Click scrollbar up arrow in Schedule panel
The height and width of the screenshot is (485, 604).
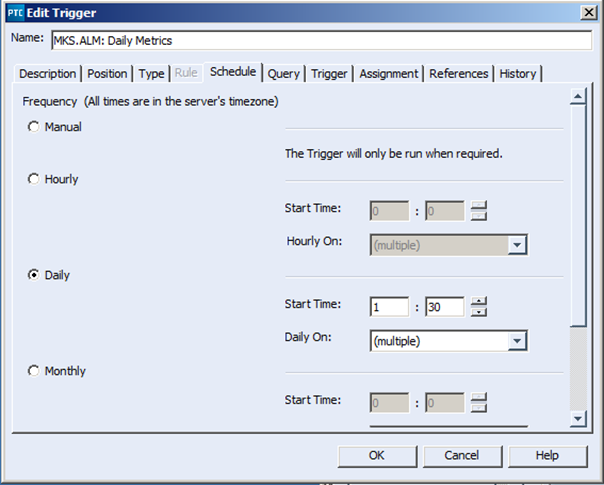[x=578, y=96]
